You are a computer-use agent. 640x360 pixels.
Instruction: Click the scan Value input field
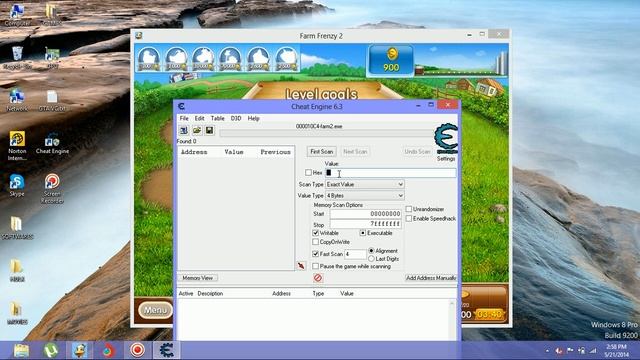[x=391, y=173]
